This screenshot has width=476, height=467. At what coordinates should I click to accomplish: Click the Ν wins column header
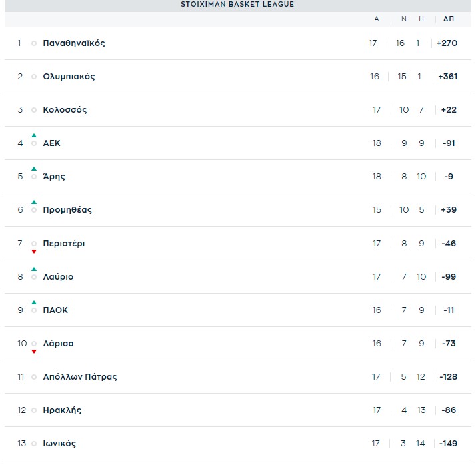tap(403, 19)
